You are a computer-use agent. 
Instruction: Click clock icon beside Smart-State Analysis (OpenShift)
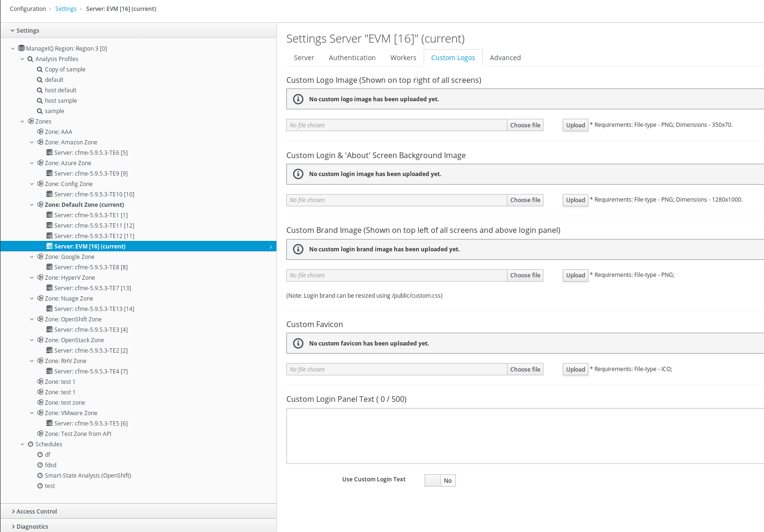pos(40,476)
